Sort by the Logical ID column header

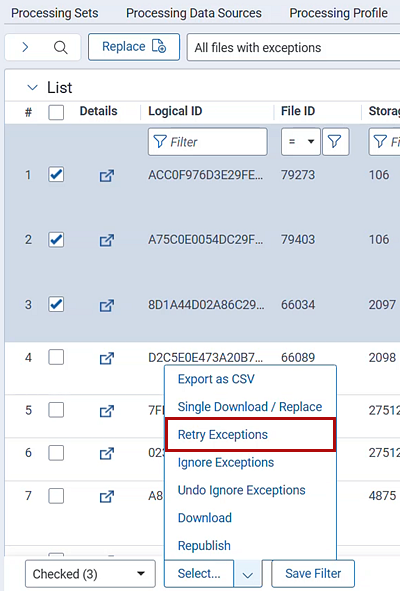[x=175, y=111]
